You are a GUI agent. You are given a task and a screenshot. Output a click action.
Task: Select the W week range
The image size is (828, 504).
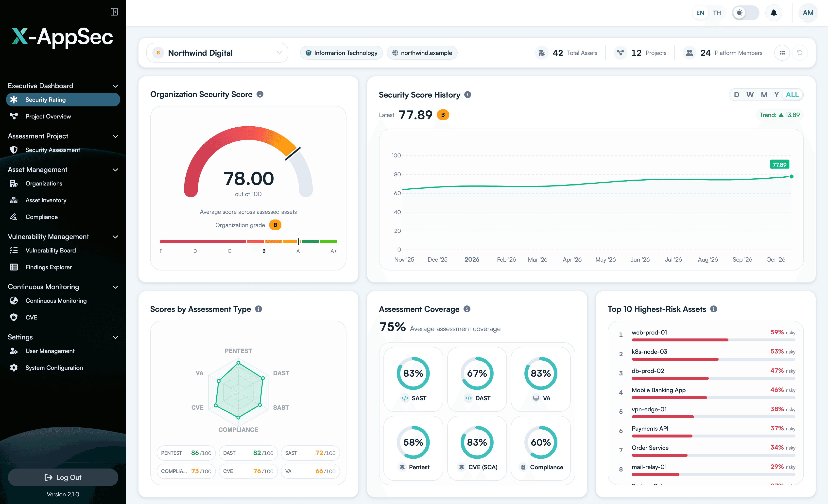[x=750, y=95]
